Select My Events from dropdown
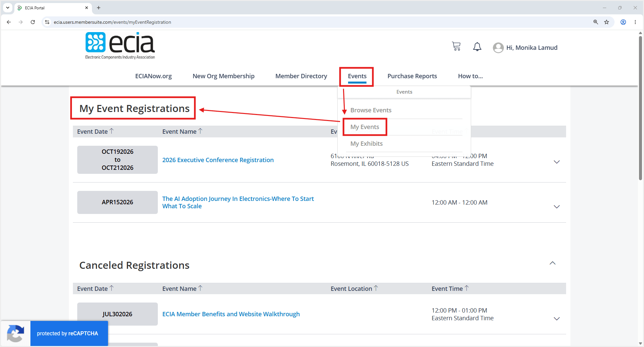644x347 pixels. [x=365, y=127]
